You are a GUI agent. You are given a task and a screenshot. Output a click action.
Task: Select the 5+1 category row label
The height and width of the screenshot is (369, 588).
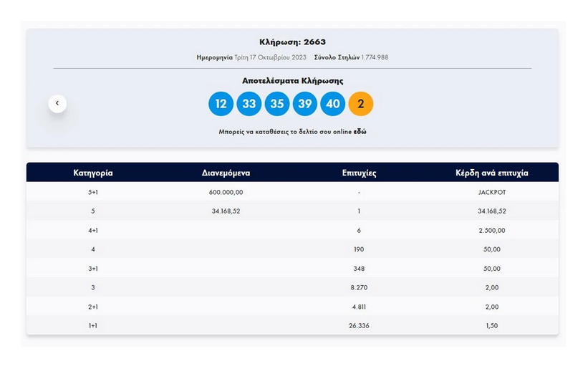pyautogui.click(x=93, y=192)
